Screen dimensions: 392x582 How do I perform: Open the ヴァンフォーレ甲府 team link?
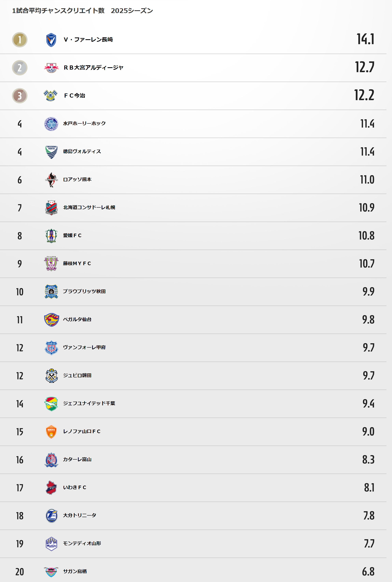pyautogui.click(x=84, y=347)
